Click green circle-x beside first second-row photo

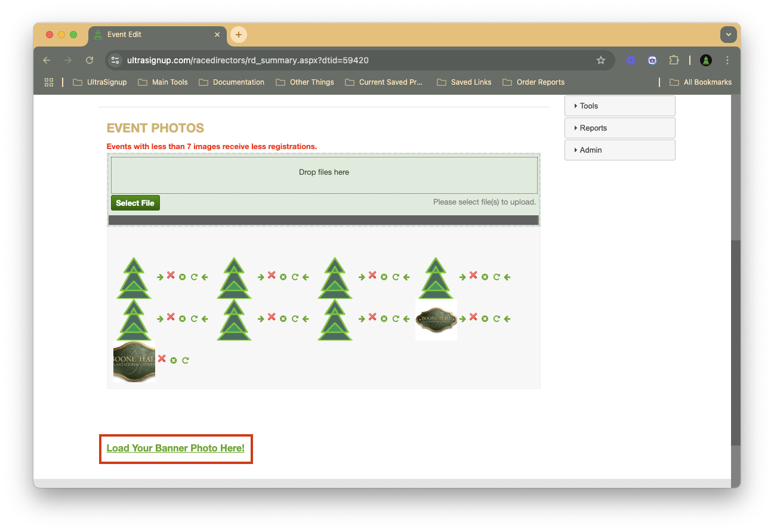[x=183, y=318]
